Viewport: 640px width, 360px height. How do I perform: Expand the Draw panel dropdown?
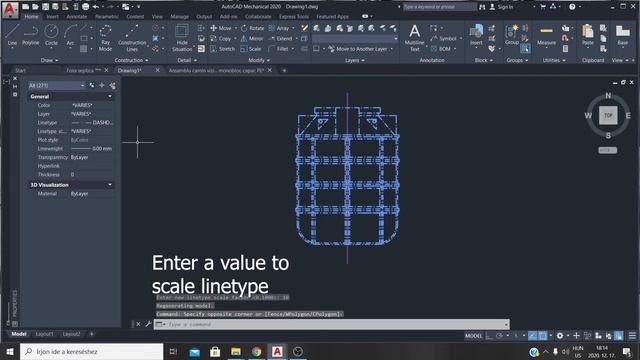pyautogui.click(x=49, y=60)
